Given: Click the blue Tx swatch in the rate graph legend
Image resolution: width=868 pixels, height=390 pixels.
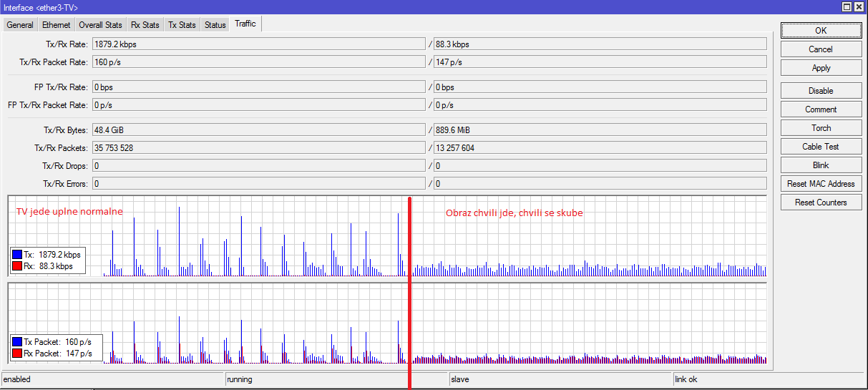Looking at the screenshot, I should tap(17, 255).
